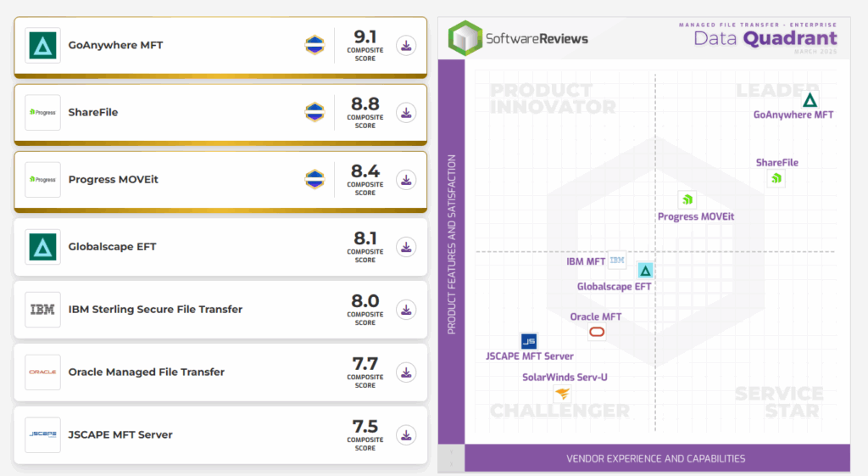Click Vendor Experience and Capabilities axis label
This screenshot has width=868, height=476.
click(x=655, y=459)
